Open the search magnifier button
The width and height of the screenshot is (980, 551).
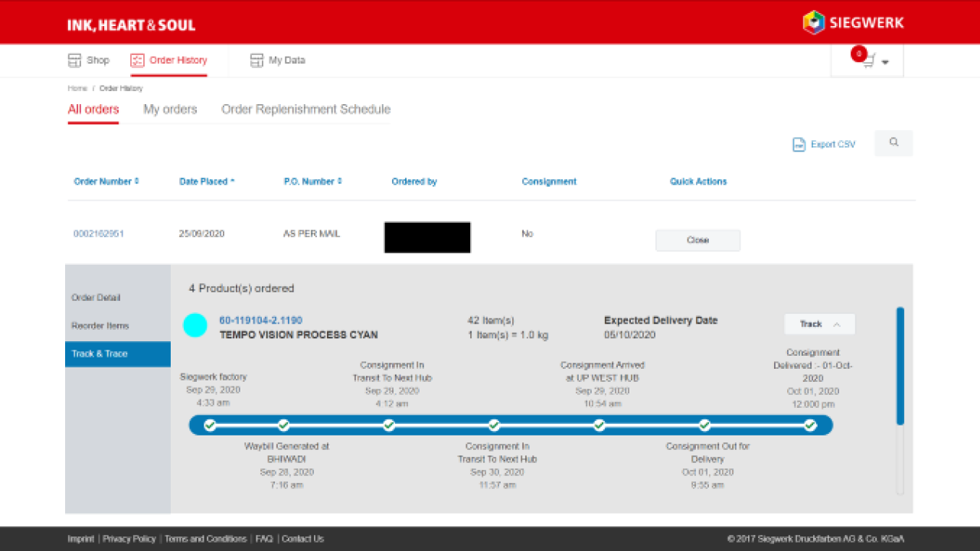tap(893, 143)
